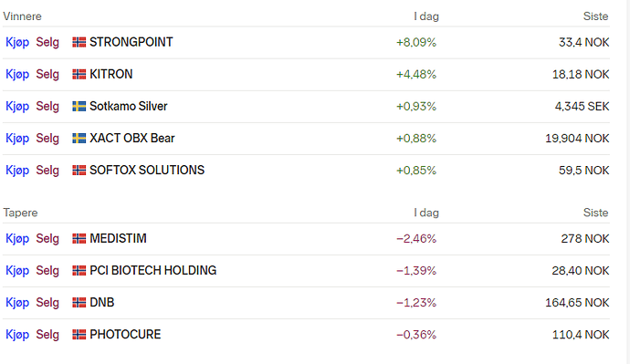Click the Vinnere section heading
This screenshot has width=630, height=364.
(x=23, y=16)
